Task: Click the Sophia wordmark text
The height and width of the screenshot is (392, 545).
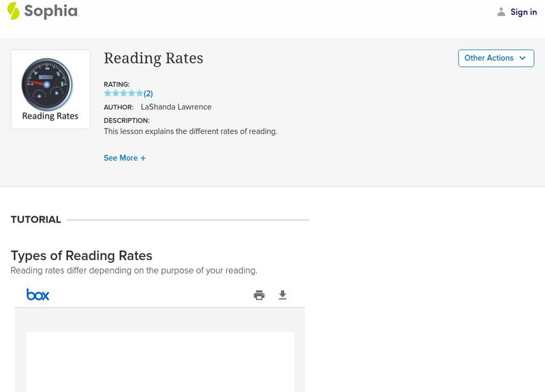Action: coord(51,11)
